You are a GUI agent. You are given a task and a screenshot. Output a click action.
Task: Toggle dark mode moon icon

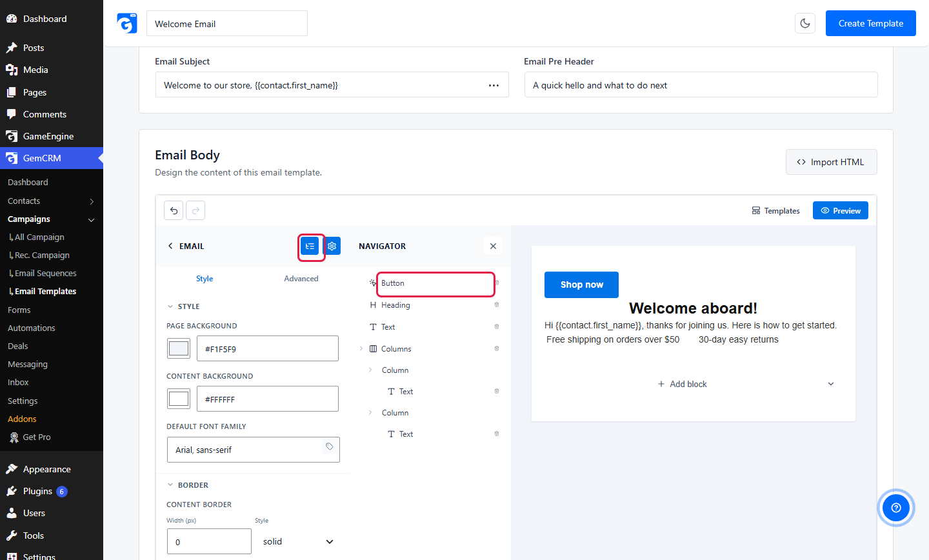click(805, 23)
